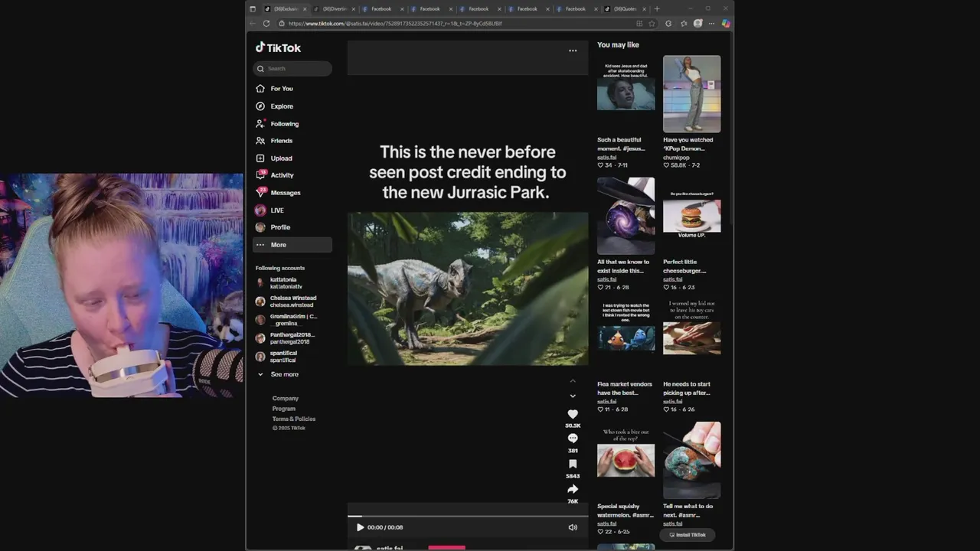Open the 'Perfect little cheeseburger' thumbnail
Viewport: 980px width, 551px height.
point(692,216)
